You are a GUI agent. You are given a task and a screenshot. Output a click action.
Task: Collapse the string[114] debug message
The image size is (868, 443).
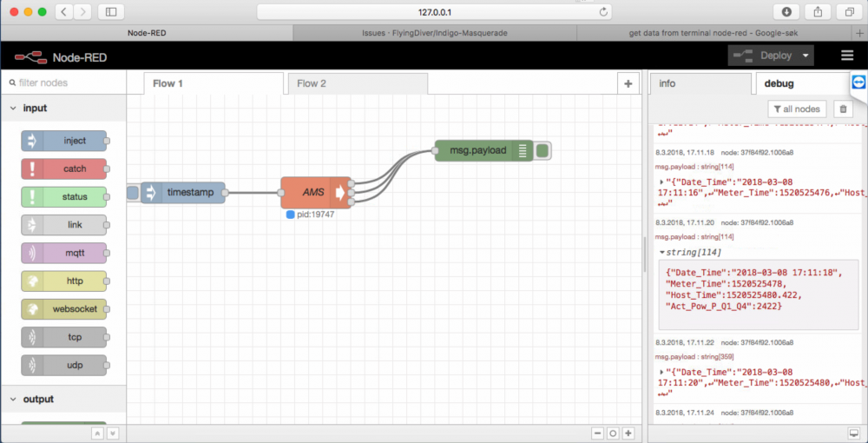(x=663, y=253)
